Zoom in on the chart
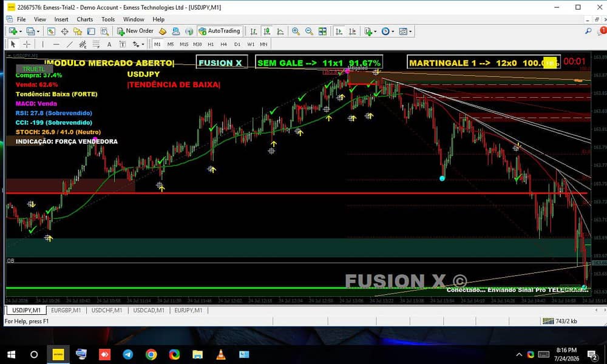 [296, 32]
